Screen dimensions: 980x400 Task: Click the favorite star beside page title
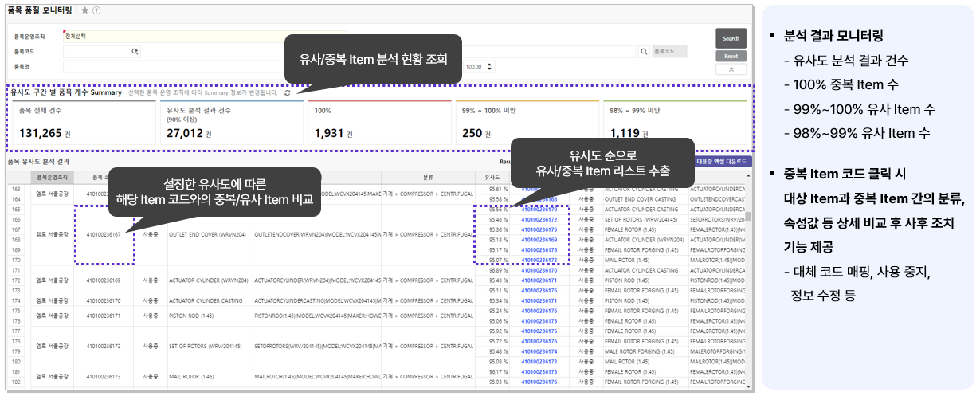pos(85,10)
